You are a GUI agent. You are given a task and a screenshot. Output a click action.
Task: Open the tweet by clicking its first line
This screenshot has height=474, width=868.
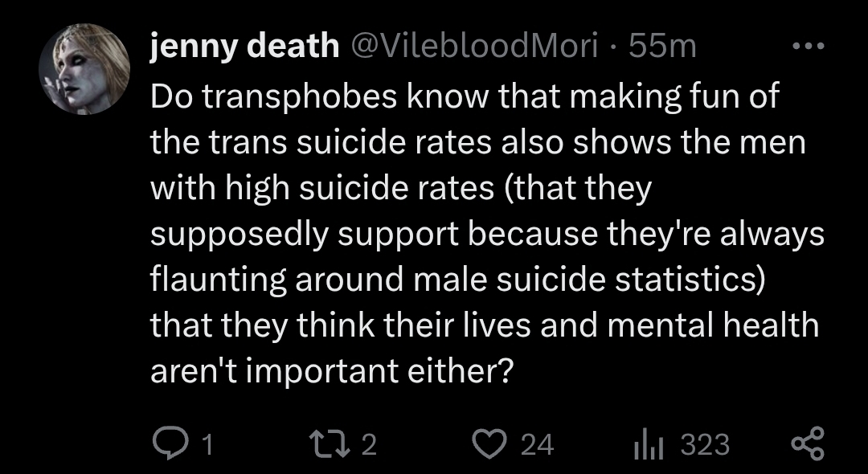pos(465,98)
